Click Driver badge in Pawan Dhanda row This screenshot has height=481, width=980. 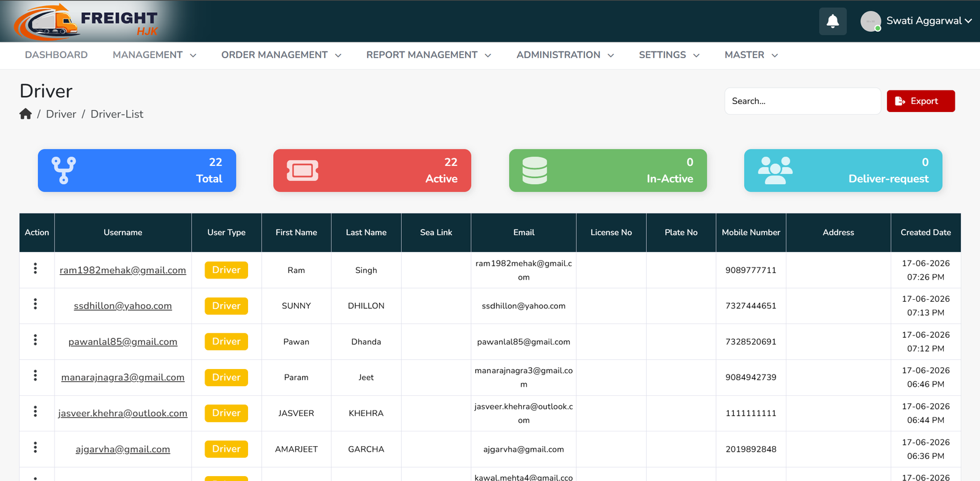click(x=227, y=341)
